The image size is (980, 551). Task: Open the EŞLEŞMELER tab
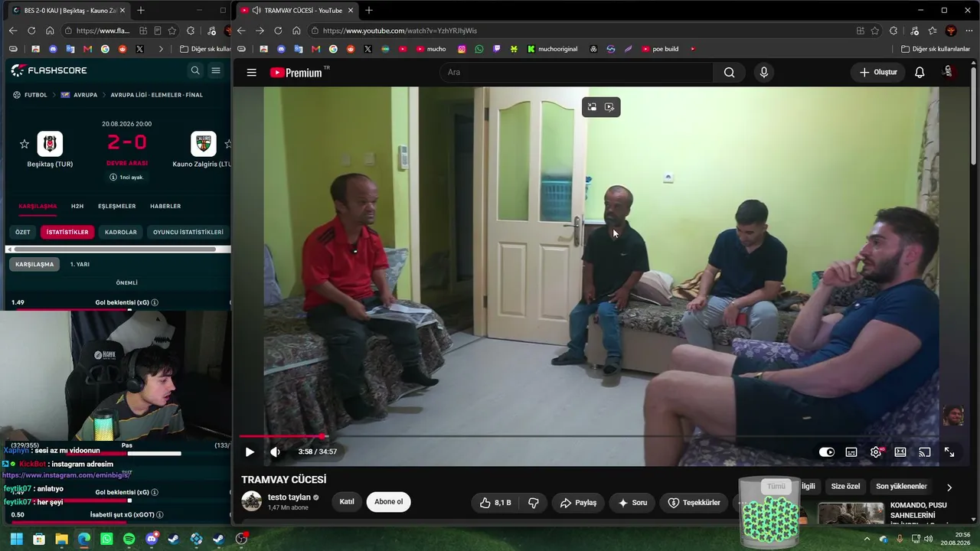pyautogui.click(x=116, y=207)
